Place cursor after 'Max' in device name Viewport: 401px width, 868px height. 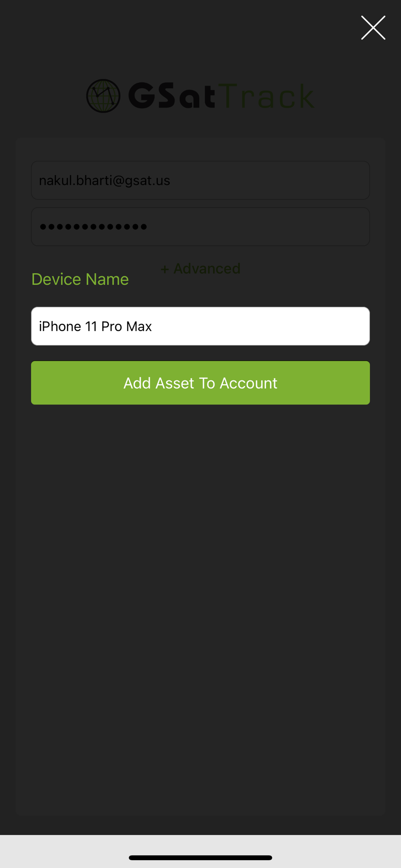[153, 326]
